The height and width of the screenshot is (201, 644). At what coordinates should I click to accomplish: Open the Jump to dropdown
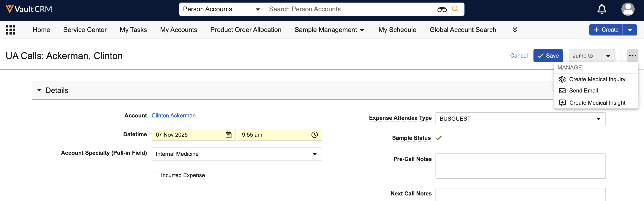click(591, 56)
